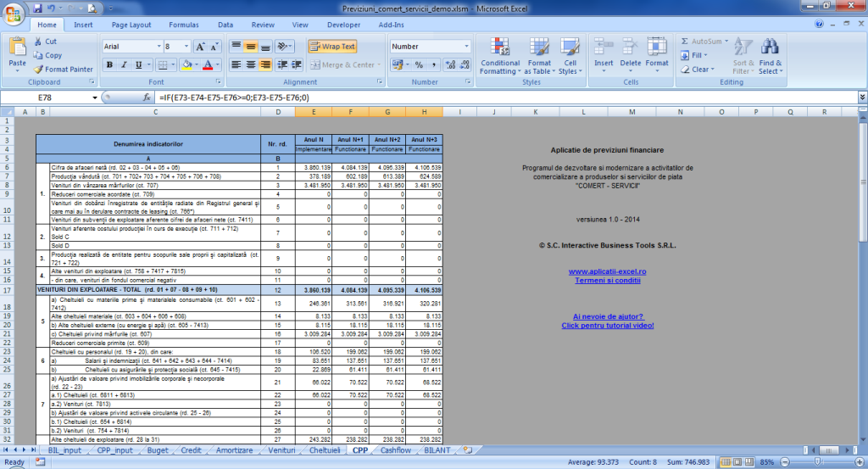Screen dimensions: 868x469
Task: Activate Format Painter
Action: [x=63, y=70]
